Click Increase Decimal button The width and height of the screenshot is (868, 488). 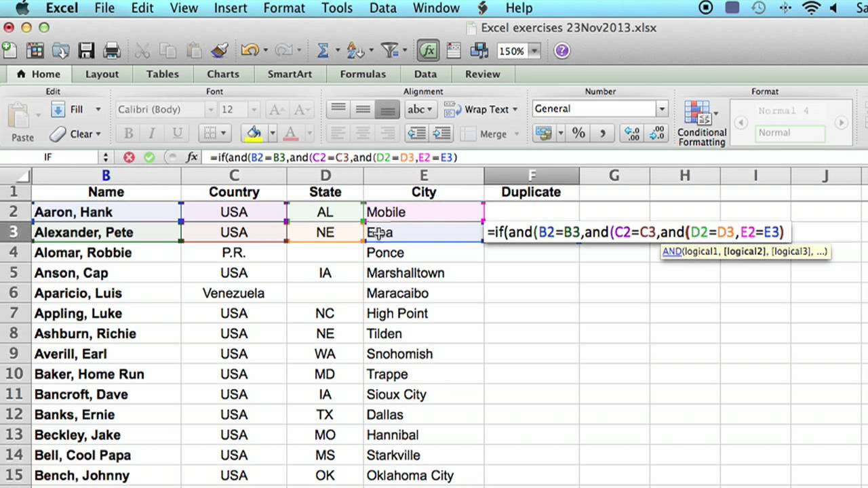(631, 134)
